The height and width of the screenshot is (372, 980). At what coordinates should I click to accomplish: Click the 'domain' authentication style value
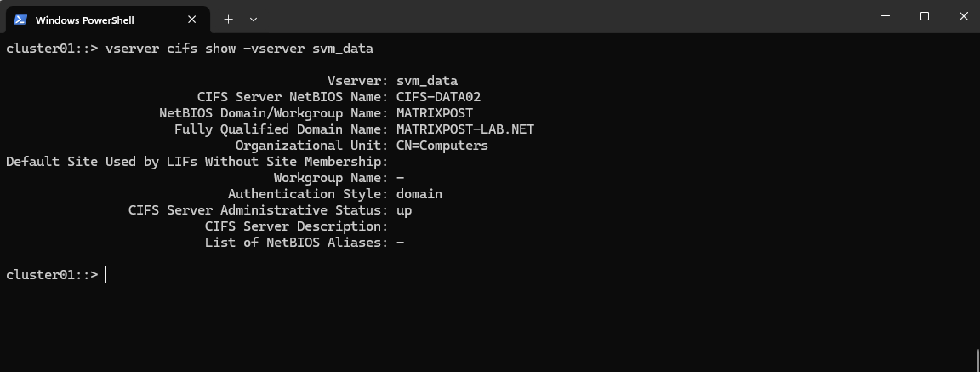click(x=419, y=194)
